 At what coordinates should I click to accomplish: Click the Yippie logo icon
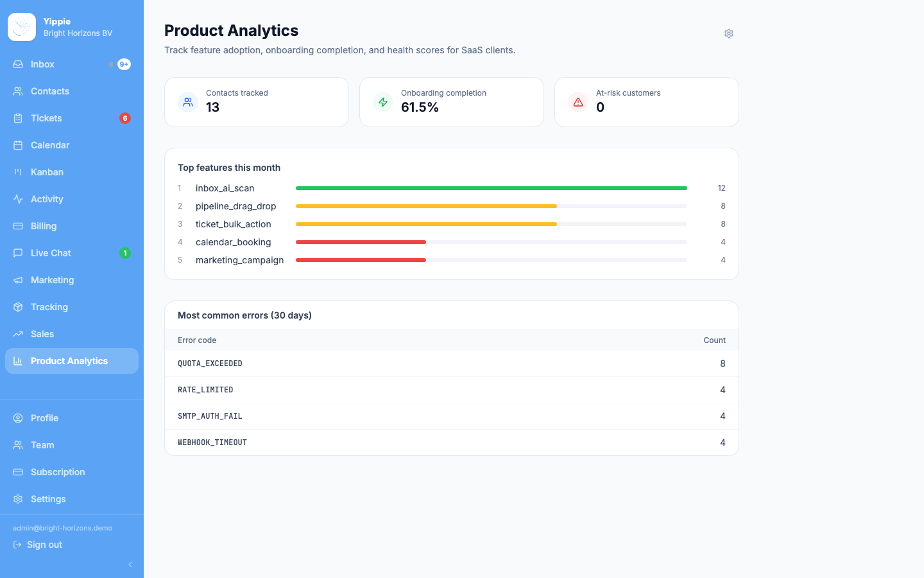(22, 27)
